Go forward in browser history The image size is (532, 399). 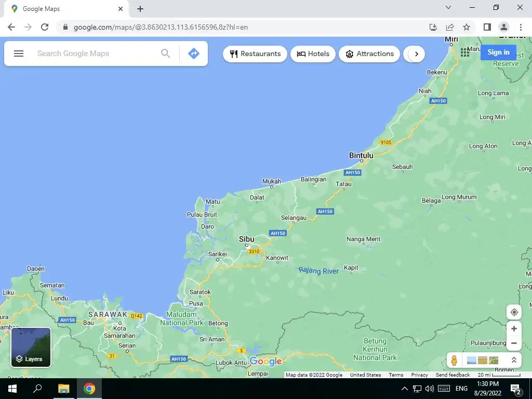(28, 27)
